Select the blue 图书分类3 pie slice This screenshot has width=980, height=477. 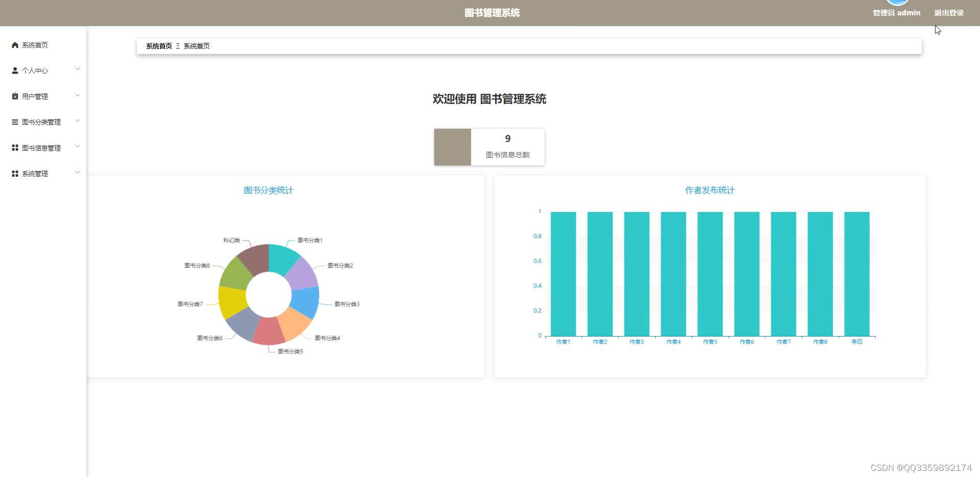click(306, 302)
